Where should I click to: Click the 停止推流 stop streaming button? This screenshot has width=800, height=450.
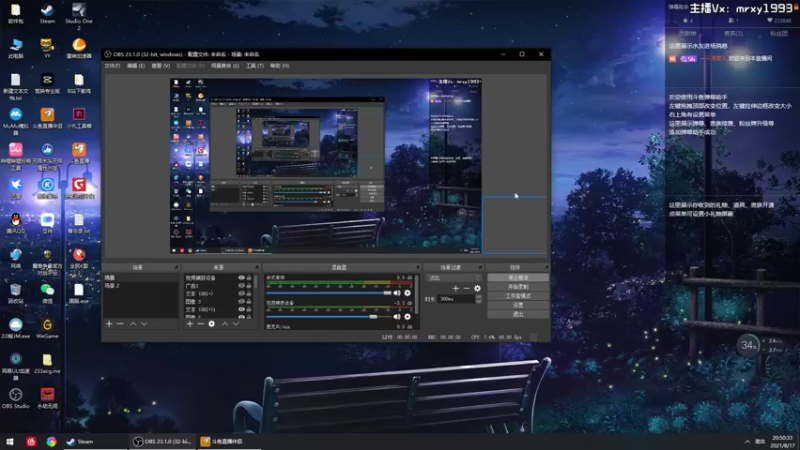click(x=518, y=278)
